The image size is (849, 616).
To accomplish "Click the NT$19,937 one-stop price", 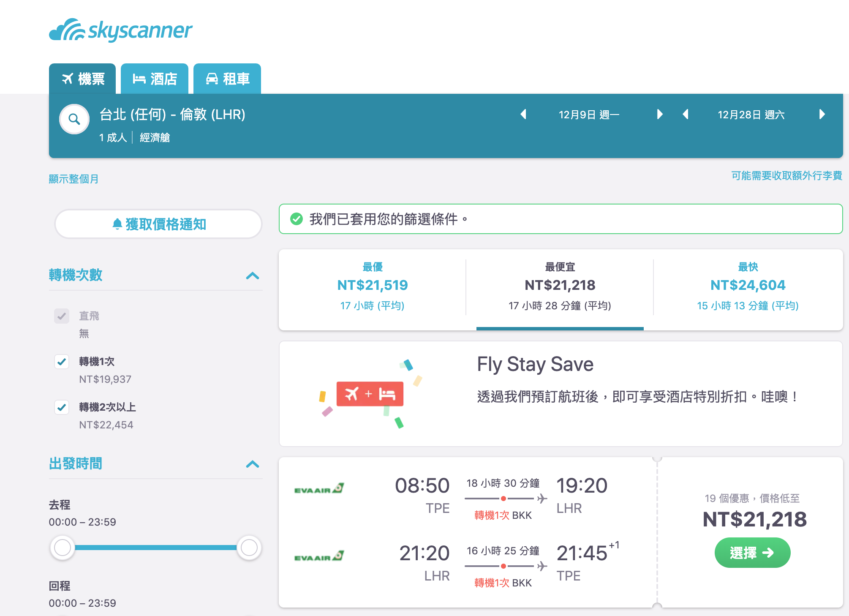I will click(x=105, y=379).
